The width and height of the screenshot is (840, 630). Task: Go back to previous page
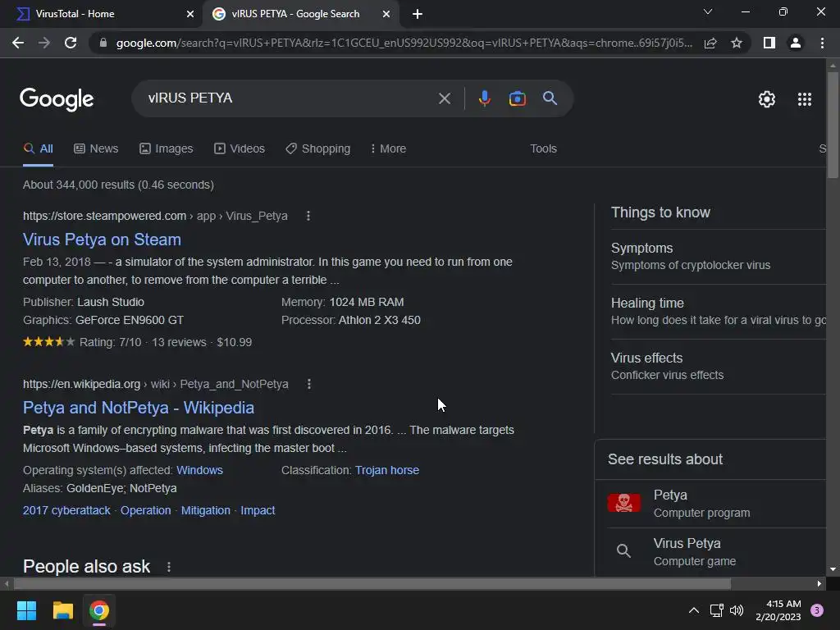click(x=18, y=43)
